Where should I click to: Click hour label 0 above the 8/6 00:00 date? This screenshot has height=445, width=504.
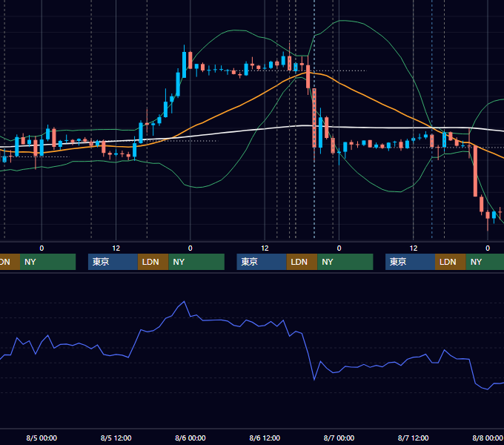coord(190,248)
